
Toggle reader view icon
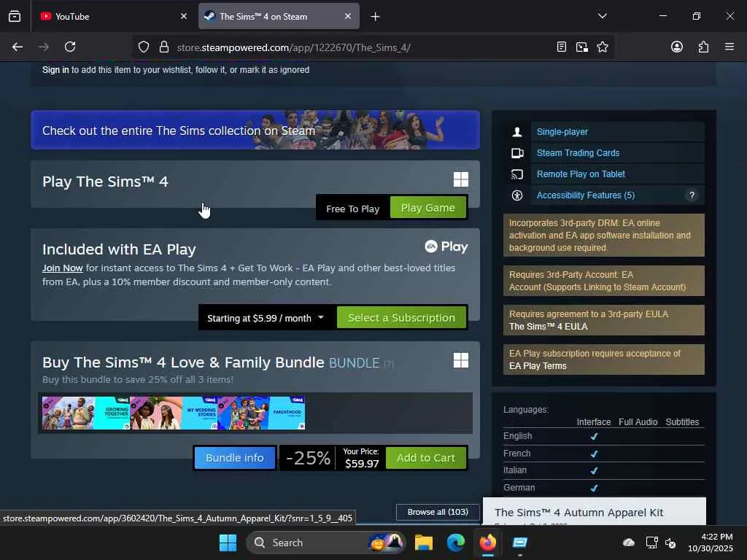click(x=561, y=47)
